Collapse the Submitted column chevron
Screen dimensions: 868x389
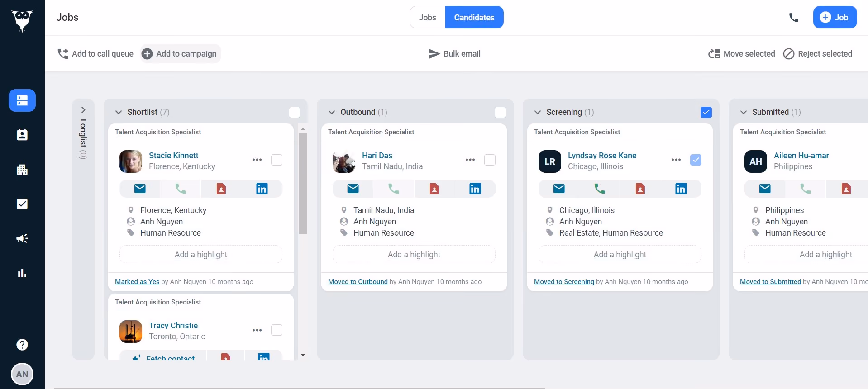(x=744, y=112)
